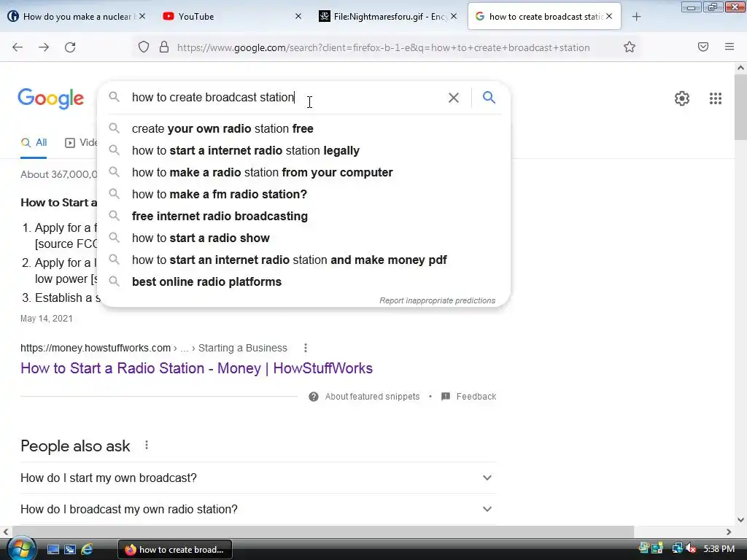Select the 'how to create broadcast station' tab

click(544, 17)
